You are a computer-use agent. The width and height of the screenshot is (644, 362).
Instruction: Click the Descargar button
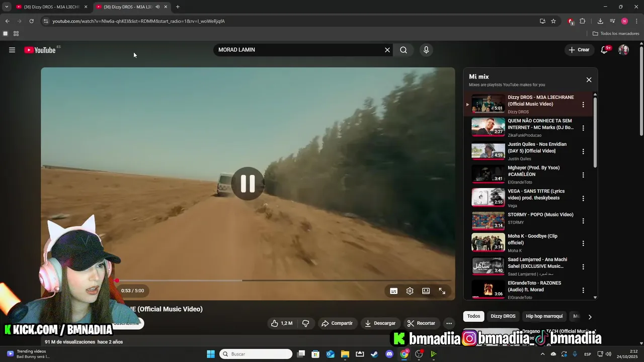tap(380, 323)
